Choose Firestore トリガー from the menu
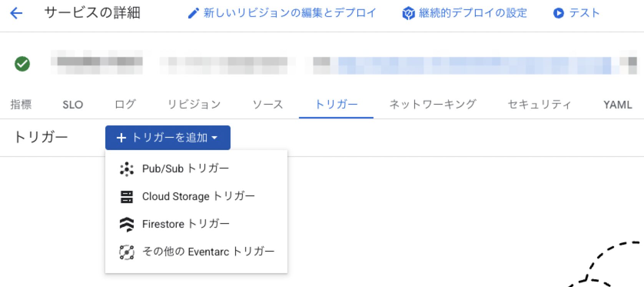The width and height of the screenshot is (644, 287). click(x=196, y=224)
